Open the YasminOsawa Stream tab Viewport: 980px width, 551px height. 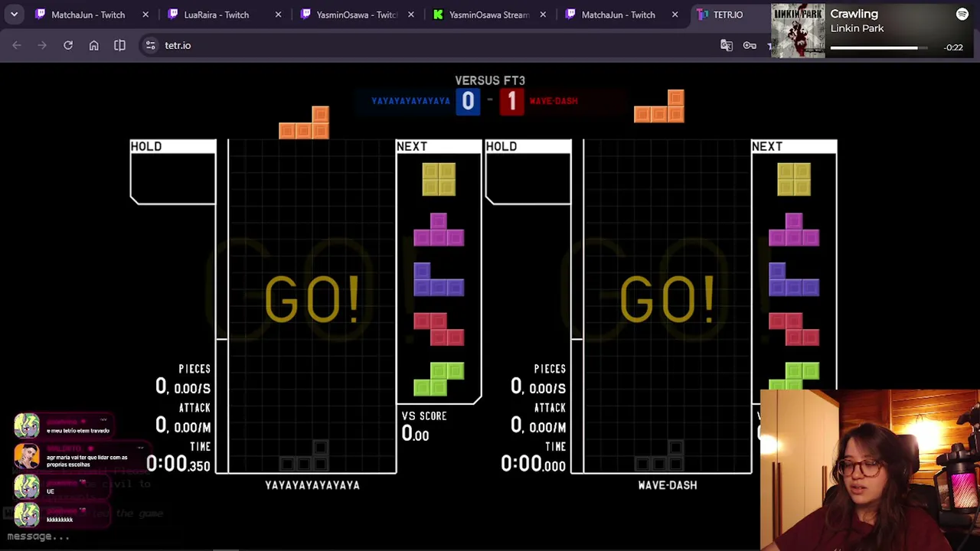pyautogui.click(x=489, y=15)
